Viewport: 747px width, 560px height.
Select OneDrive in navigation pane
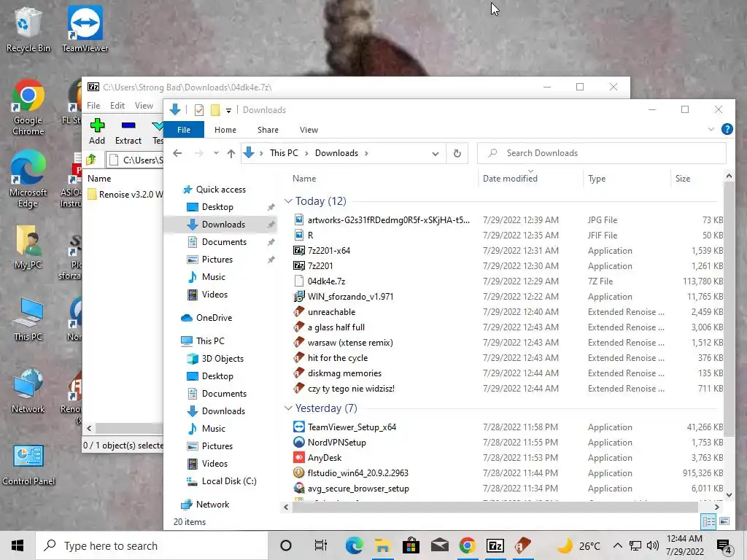[214, 318]
